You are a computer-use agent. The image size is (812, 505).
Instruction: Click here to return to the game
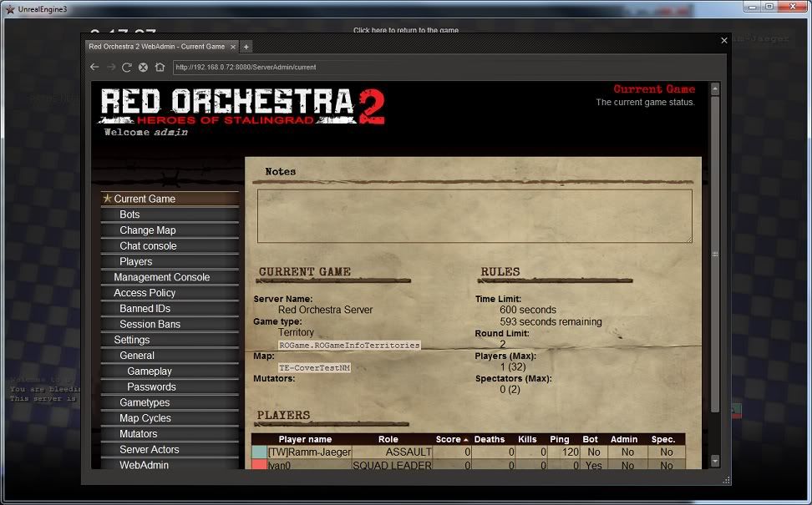click(x=406, y=31)
